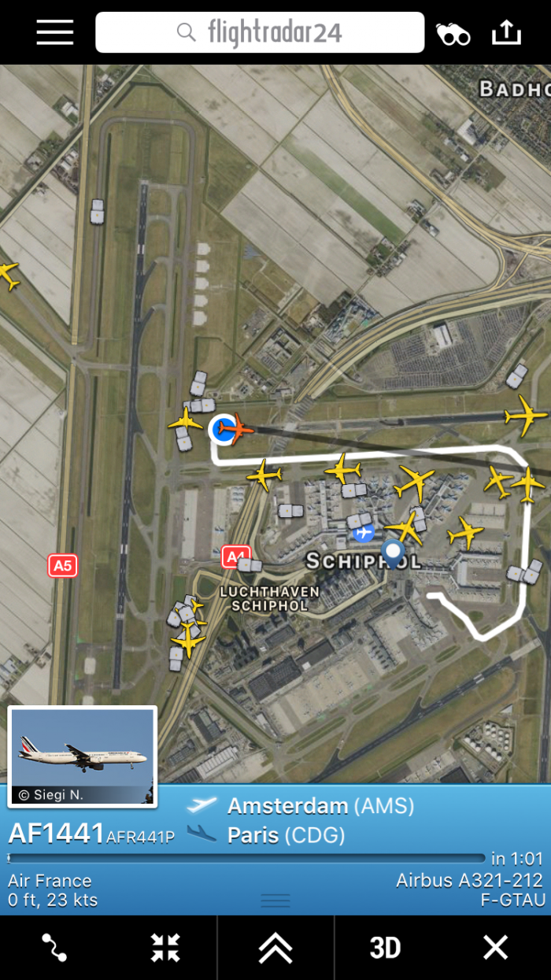Tap the Amsterdam (AMS) origin
The width and height of the screenshot is (551, 980).
(x=320, y=806)
